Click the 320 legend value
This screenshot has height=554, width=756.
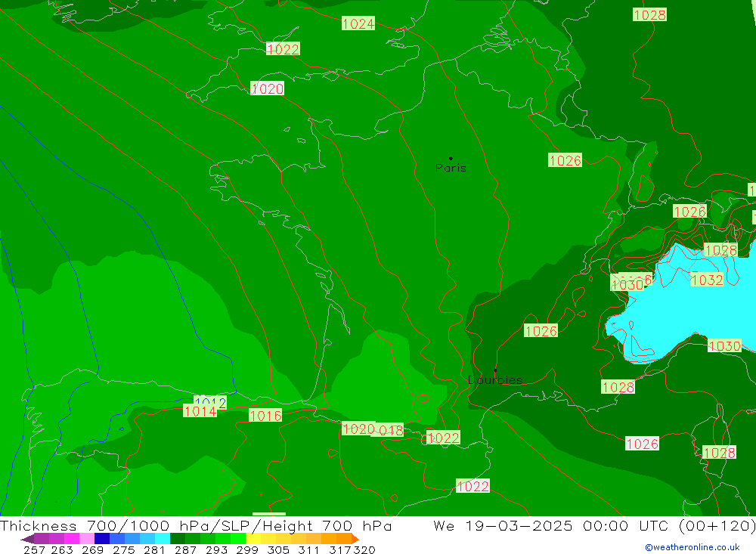(364, 549)
